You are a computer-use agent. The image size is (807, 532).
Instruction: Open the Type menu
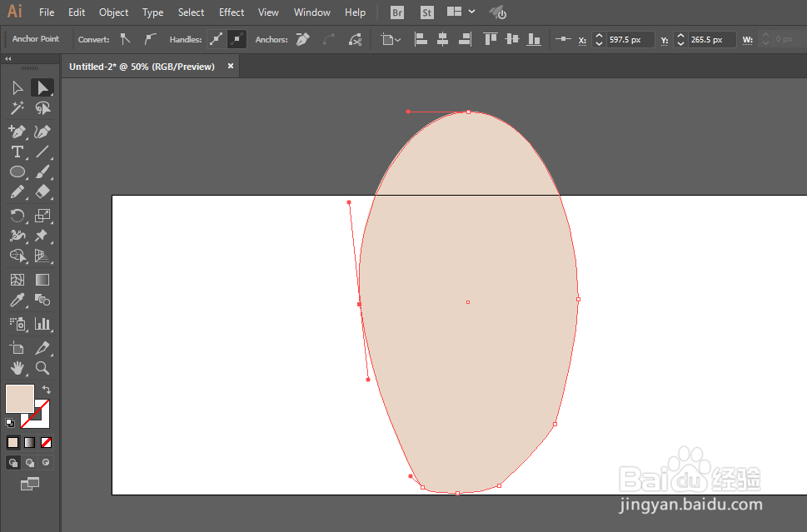click(153, 12)
